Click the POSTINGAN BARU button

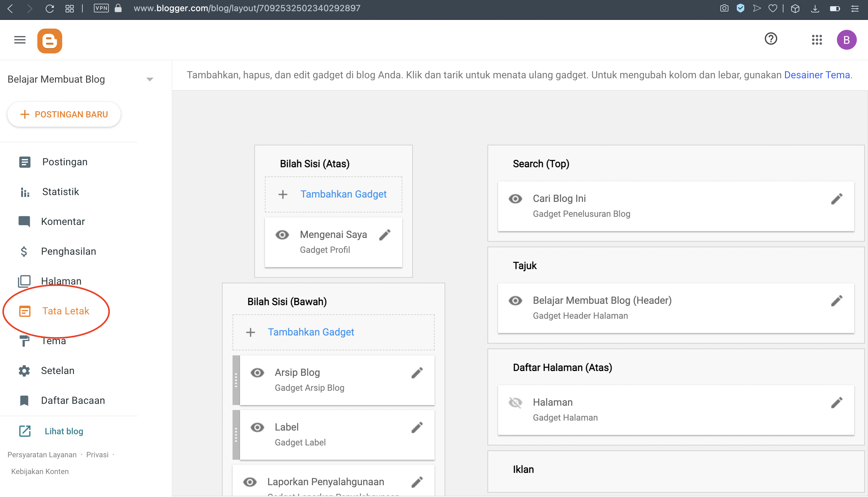(x=64, y=114)
